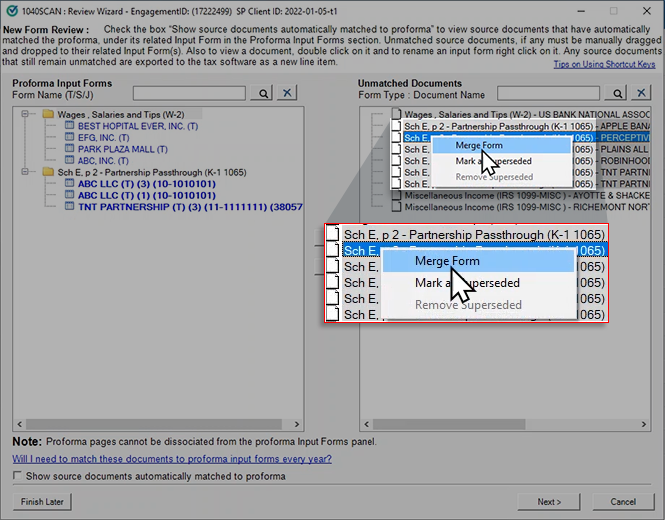Click in the Form Name (T/S/J) search field
This screenshot has width=665, height=520.
point(188,93)
